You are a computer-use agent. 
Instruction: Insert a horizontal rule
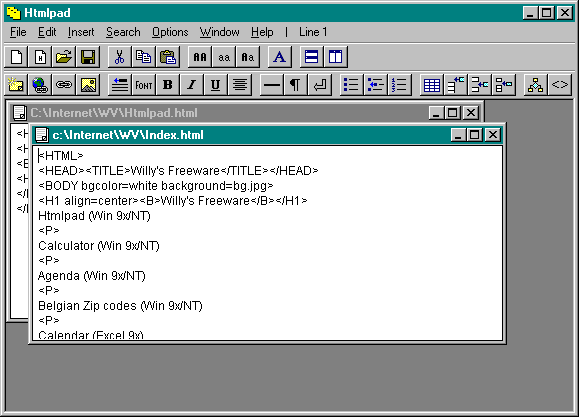pyautogui.click(x=272, y=85)
